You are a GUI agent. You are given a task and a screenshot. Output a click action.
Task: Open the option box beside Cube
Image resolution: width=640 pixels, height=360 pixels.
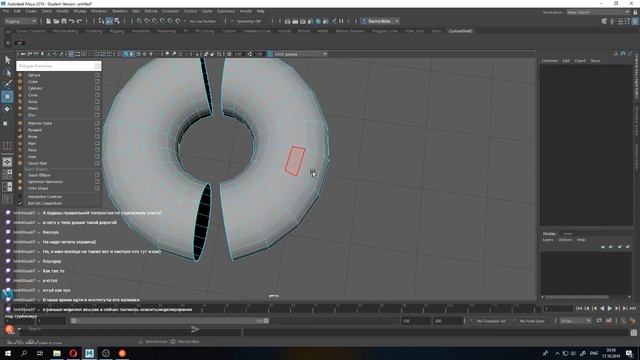97,82
